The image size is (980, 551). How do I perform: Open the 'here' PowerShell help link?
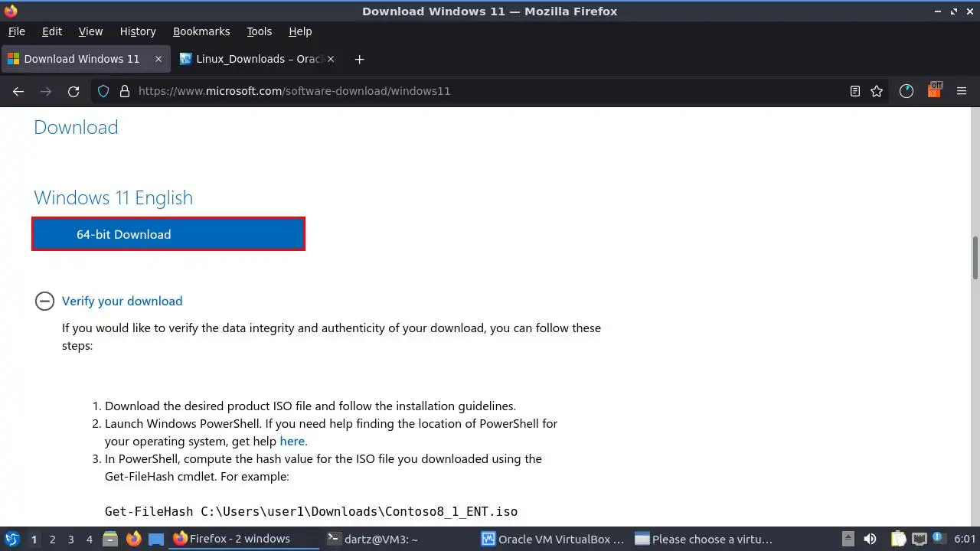coord(292,441)
